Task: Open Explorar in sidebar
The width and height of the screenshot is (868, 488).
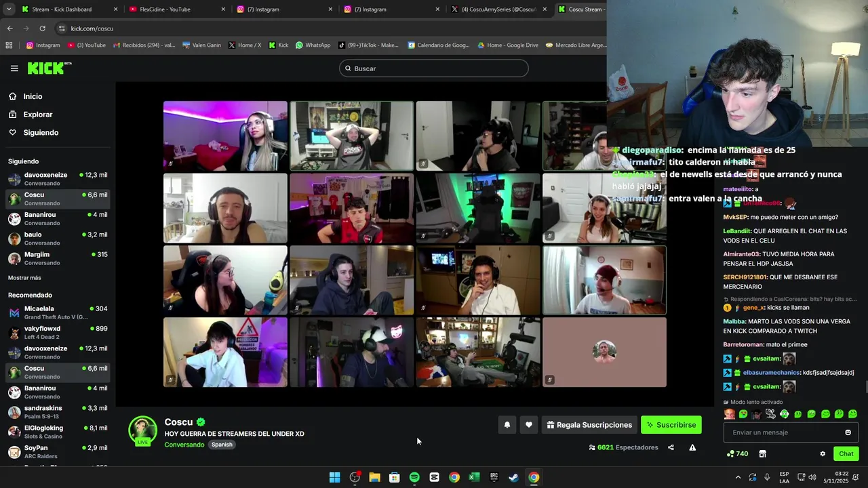Action: tap(37, 115)
